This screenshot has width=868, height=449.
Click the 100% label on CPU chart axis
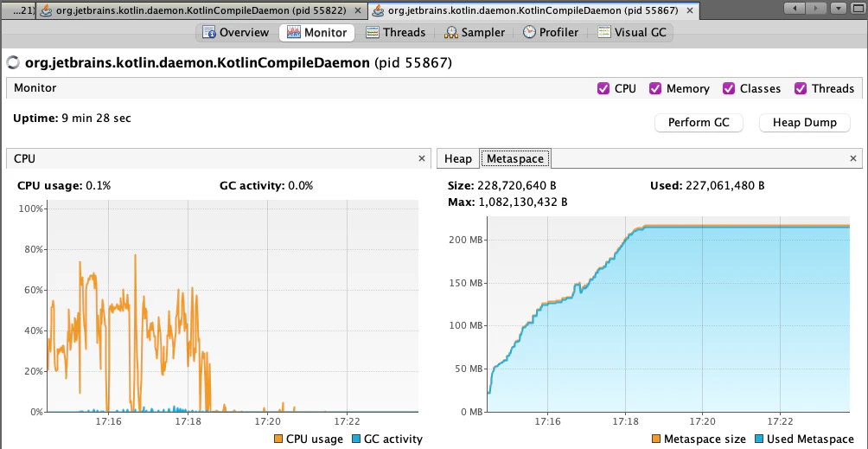[x=31, y=208]
